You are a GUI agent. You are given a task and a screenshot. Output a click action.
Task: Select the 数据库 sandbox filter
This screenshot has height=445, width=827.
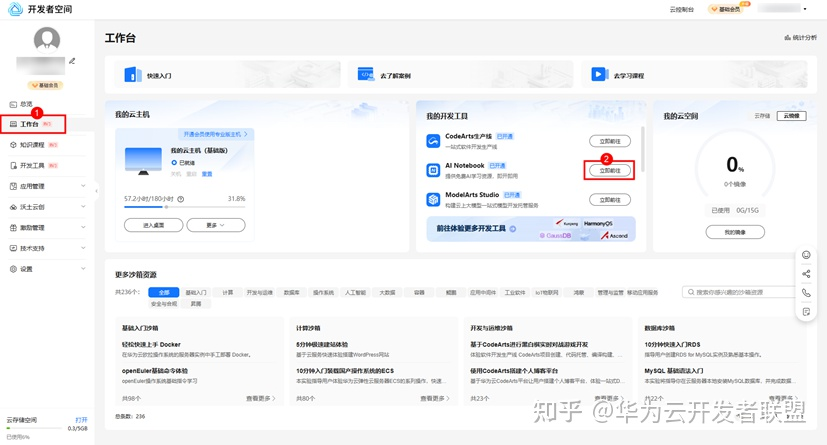coord(291,292)
